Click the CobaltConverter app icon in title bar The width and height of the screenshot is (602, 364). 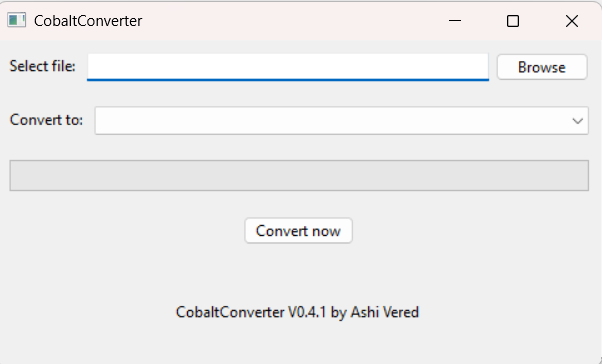point(17,20)
